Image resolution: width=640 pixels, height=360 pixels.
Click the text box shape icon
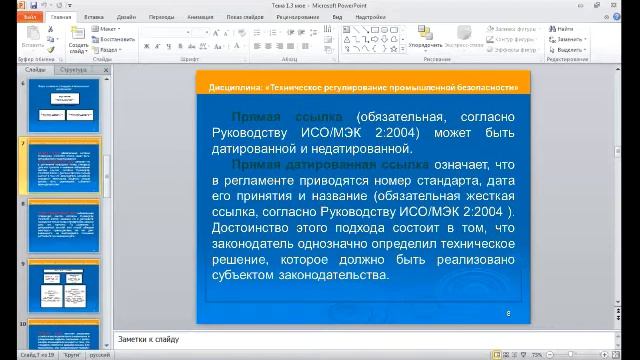click(347, 30)
